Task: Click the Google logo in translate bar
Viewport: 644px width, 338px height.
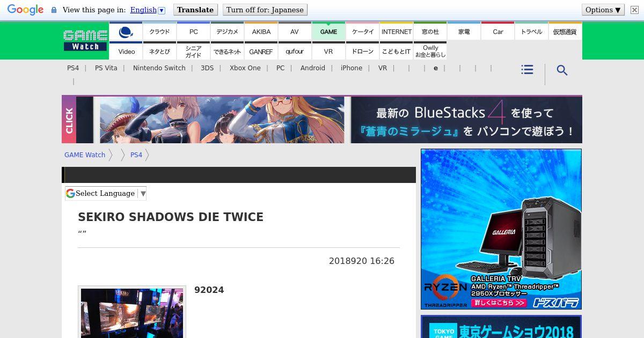Action: pyautogui.click(x=25, y=10)
